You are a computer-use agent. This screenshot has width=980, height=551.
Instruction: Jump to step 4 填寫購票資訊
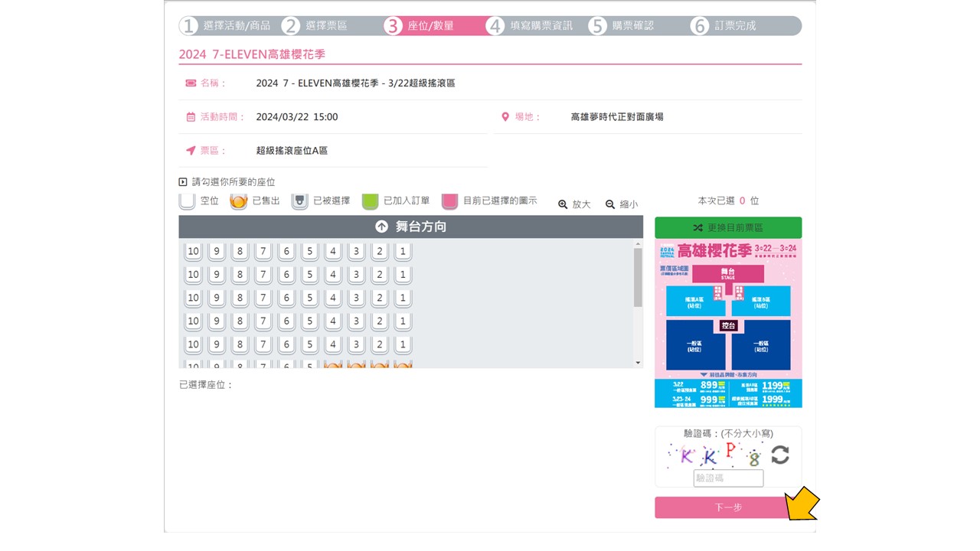click(x=530, y=26)
